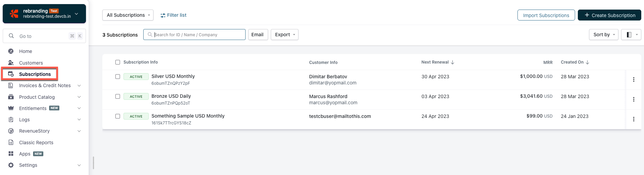644x175 pixels.
Task: Click the Entitlements crown icon
Action: [x=11, y=108]
